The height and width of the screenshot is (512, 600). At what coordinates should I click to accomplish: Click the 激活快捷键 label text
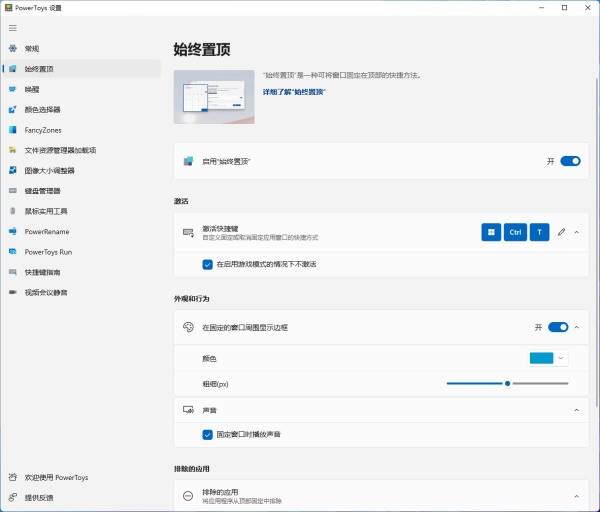(220, 228)
